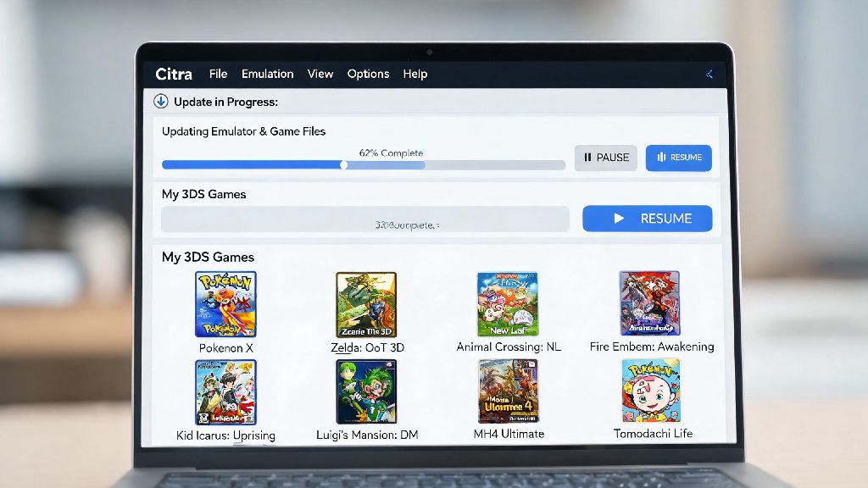Screen dimensions: 868x488
Task: Open the Emulation menu
Action: pos(267,74)
